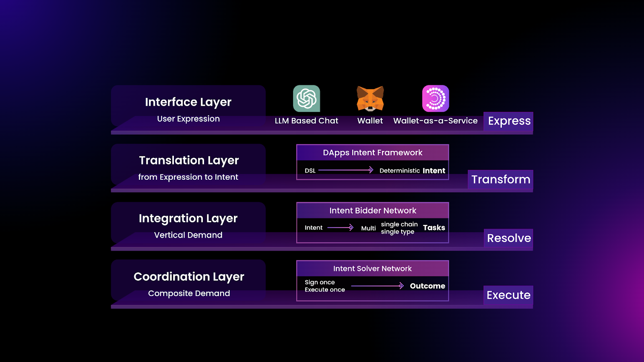Image resolution: width=644 pixels, height=362 pixels.
Task: Click the Intent Bidder Network header
Action: (x=373, y=210)
